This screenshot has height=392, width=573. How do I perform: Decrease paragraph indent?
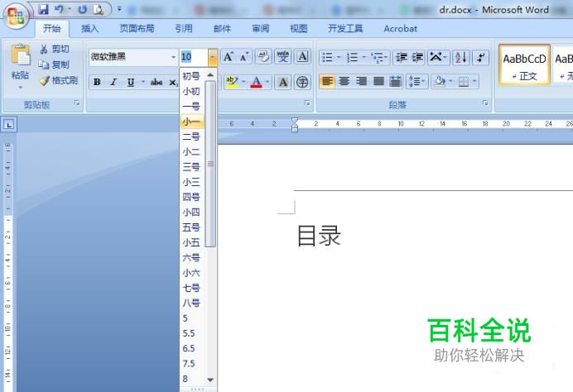tap(402, 57)
